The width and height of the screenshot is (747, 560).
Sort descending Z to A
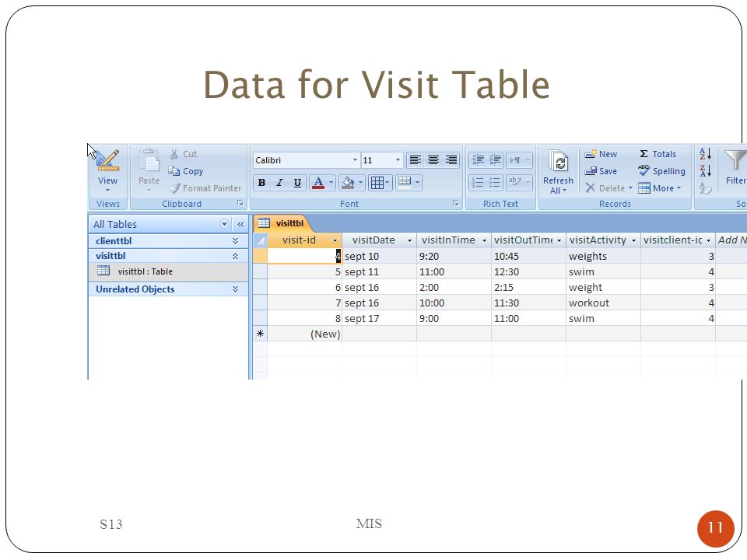pyautogui.click(x=705, y=170)
